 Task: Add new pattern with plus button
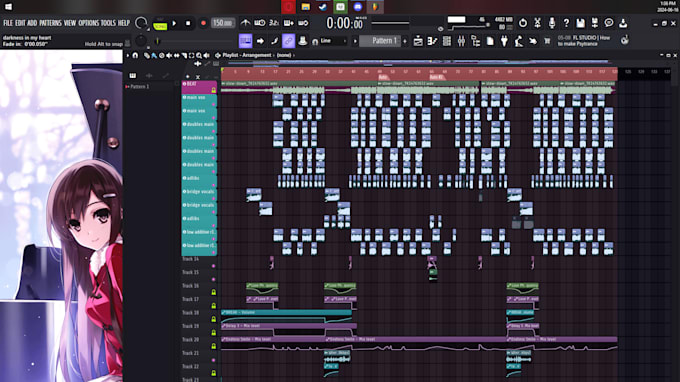(405, 41)
